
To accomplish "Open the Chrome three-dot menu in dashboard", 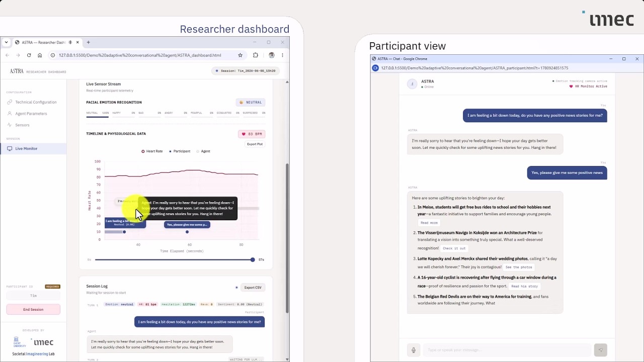I will pos(282,55).
